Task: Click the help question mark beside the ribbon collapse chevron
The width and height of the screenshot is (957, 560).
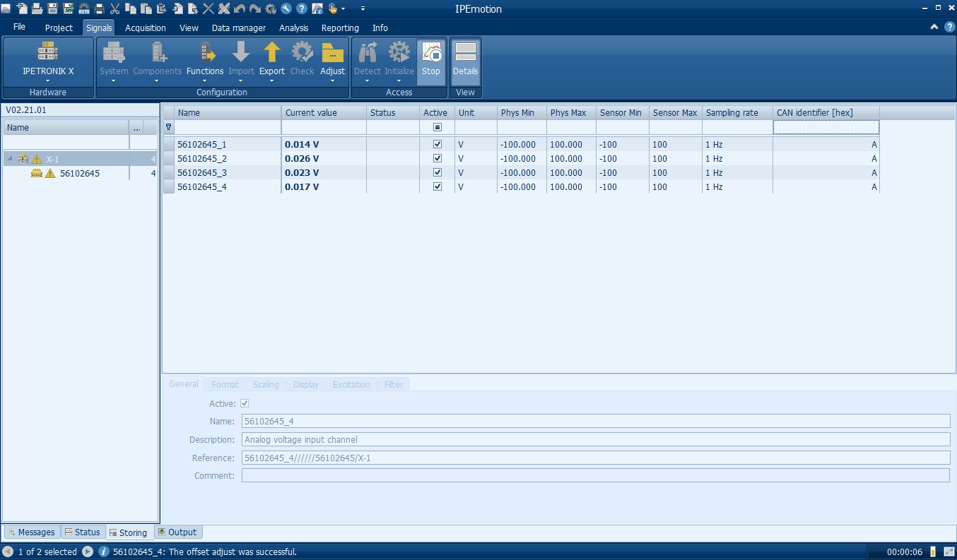Action: pos(949,27)
